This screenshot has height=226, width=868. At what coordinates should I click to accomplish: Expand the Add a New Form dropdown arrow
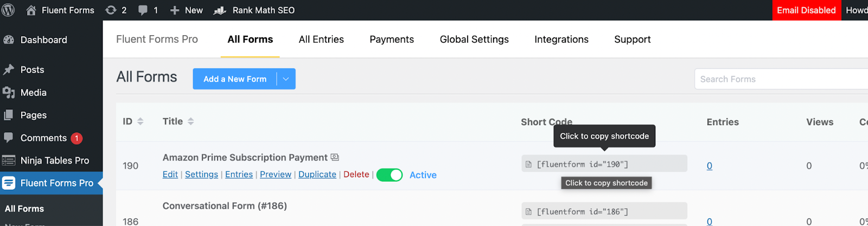(x=286, y=79)
